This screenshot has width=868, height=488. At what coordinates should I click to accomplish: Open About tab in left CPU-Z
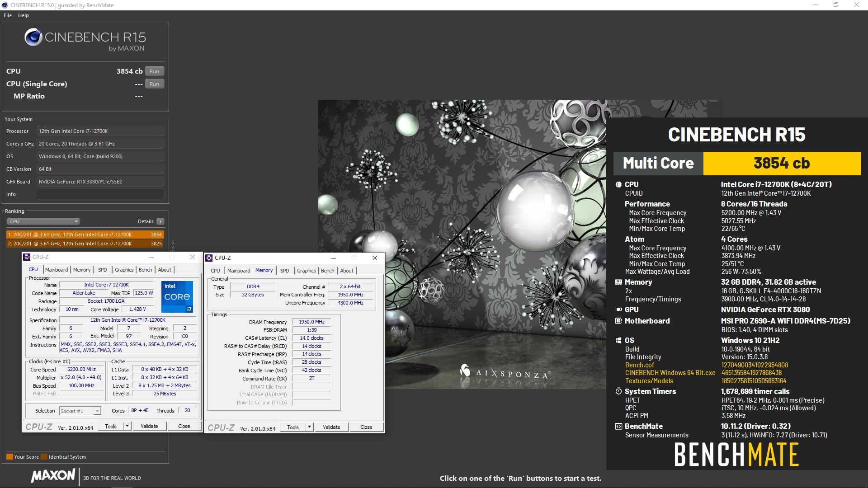165,270
